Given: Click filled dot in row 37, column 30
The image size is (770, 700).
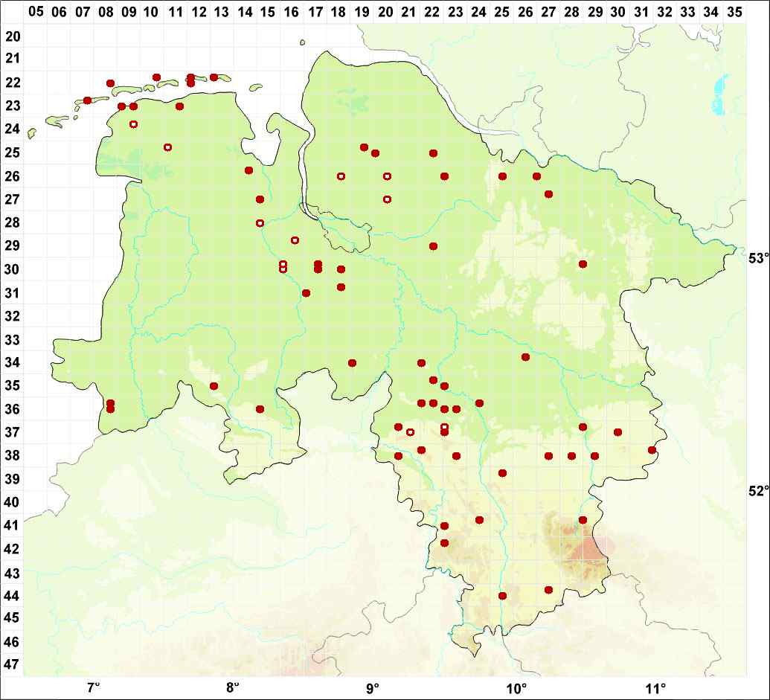Looking at the screenshot, I should 618,432.
